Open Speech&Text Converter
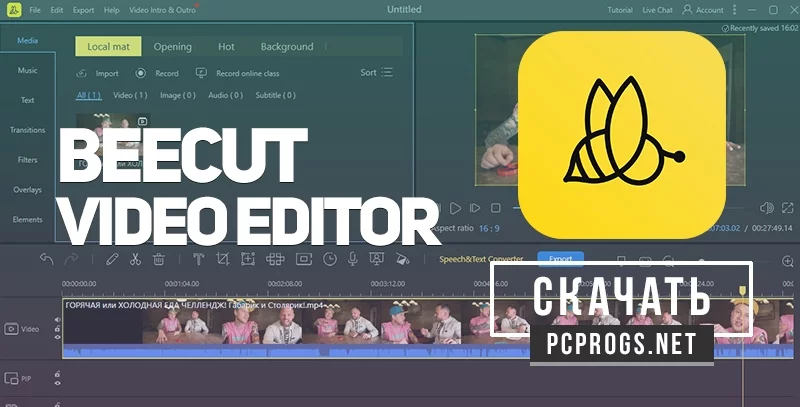The height and width of the screenshot is (407, 800). [481, 259]
